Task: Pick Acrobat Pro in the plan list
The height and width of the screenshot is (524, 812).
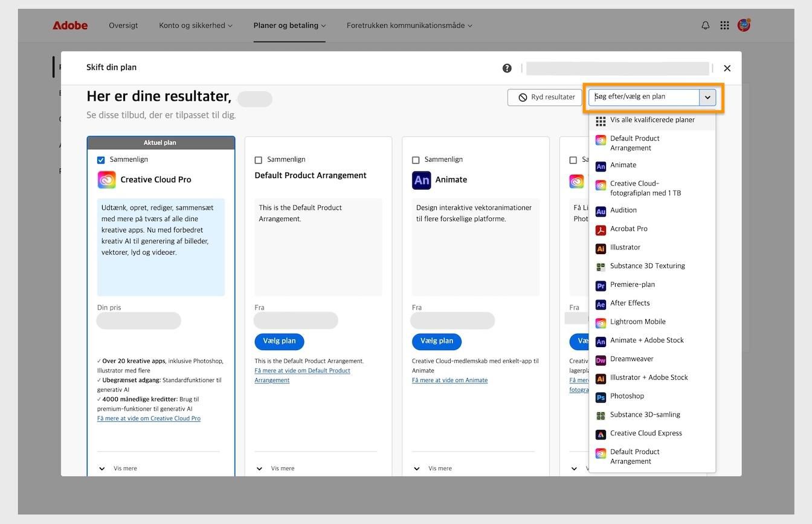Action: tap(652, 229)
